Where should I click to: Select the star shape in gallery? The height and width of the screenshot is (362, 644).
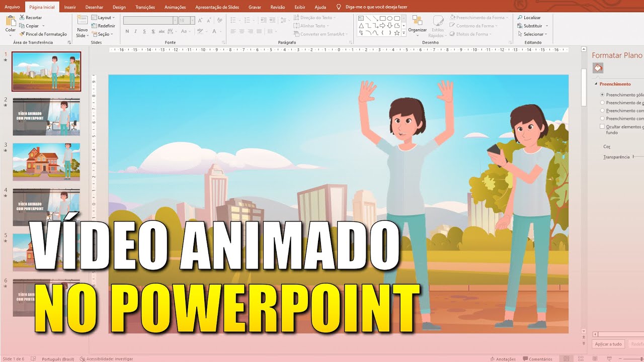pyautogui.click(x=397, y=33)
